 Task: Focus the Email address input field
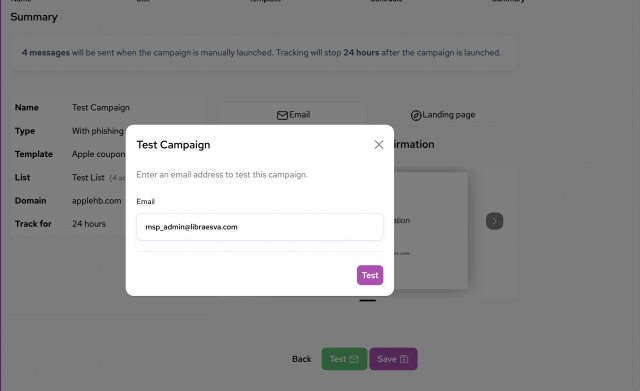[x=260, y=227]
